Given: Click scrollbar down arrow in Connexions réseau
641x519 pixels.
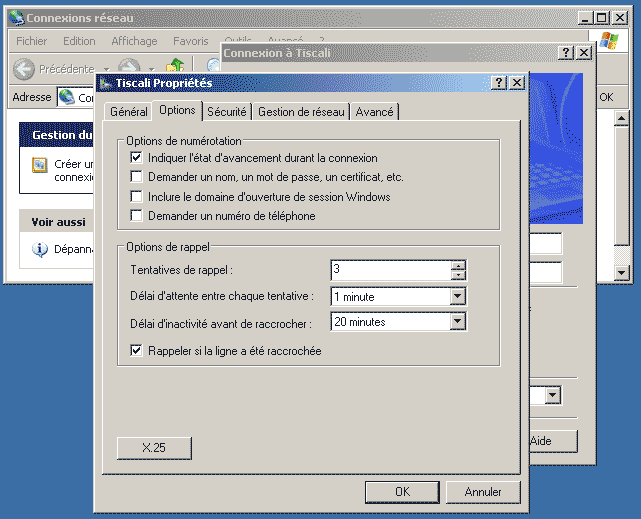Looking at the screenshot, I should [621, 272].
